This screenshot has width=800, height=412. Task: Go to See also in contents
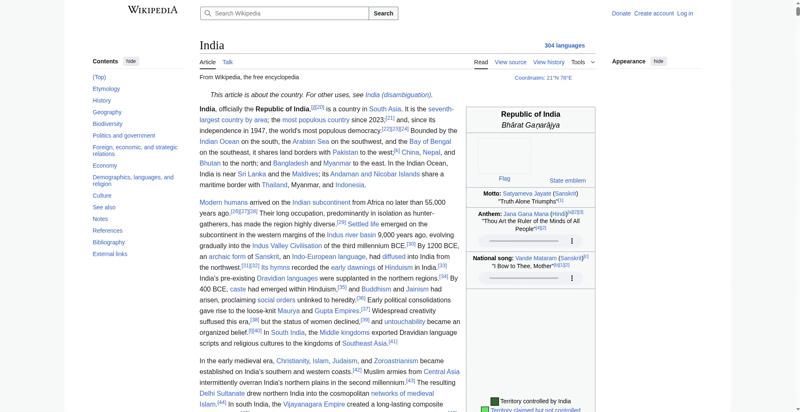pos(104,208)
